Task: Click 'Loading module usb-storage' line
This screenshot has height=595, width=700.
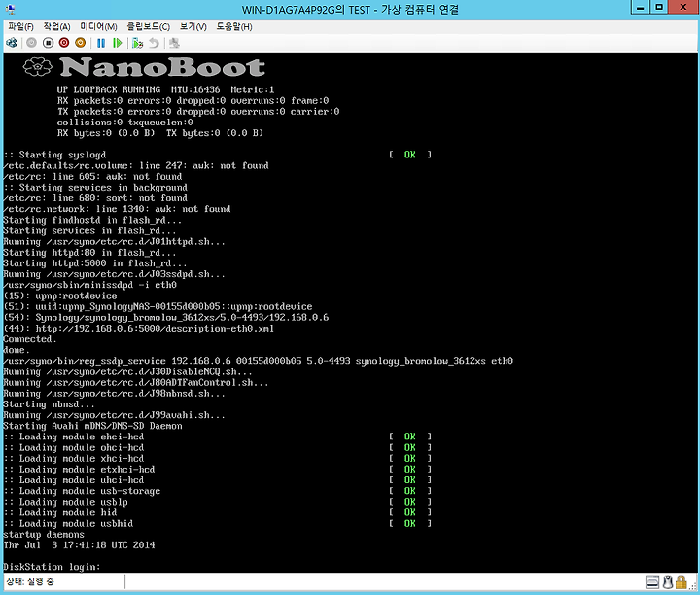Action: point(82,491)
